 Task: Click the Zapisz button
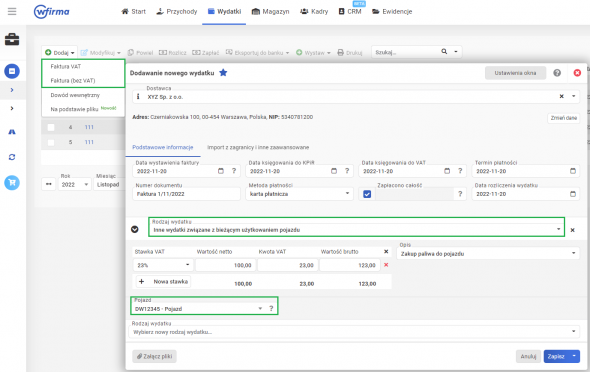click(556, 356)
